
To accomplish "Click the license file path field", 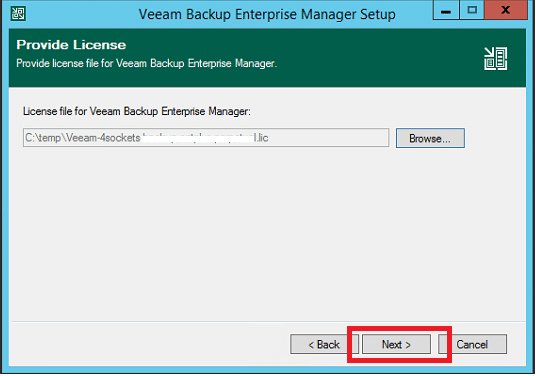I will (x=206, y=138).
